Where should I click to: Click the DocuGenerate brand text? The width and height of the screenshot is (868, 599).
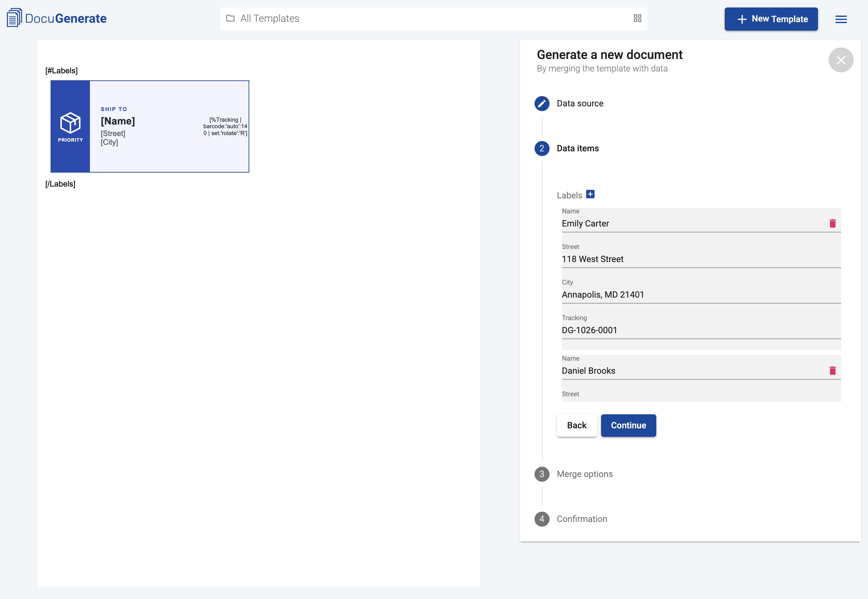(x=66, y=18)
